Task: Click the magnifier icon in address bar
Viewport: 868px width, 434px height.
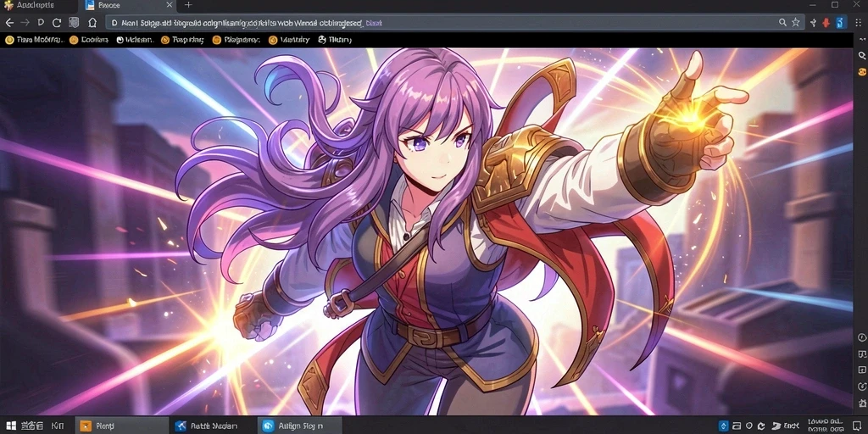Action: coord(782,23)
